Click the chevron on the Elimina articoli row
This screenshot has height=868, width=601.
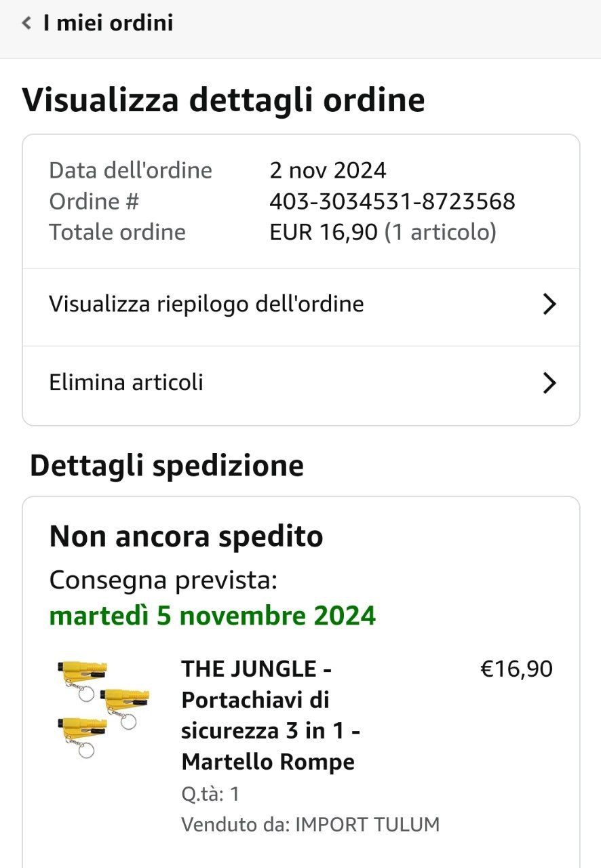[x=550, y=384]
